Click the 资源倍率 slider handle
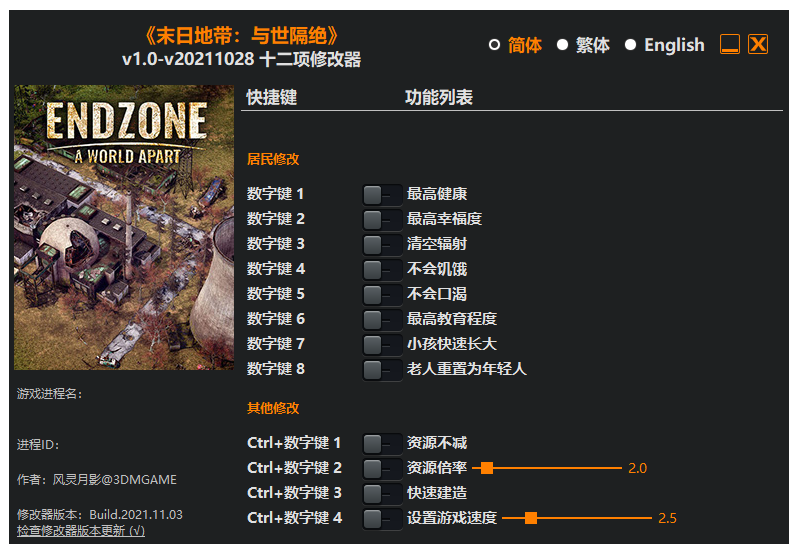 click(x=487, y=468)
